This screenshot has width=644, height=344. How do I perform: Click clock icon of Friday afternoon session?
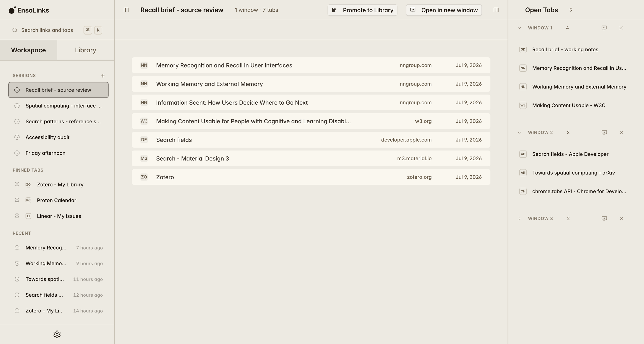pos(17,153)
